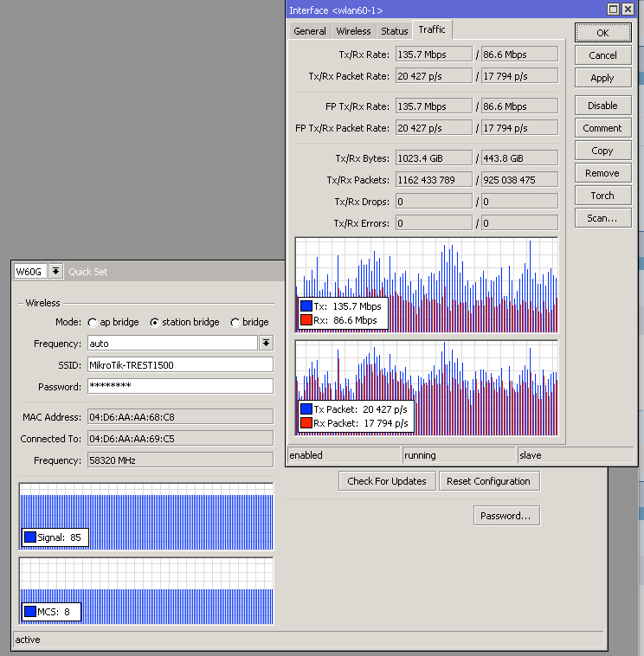
Task: Disable the wlan60-1 interface
Action: pyautogui.click(x=603, y=106)
